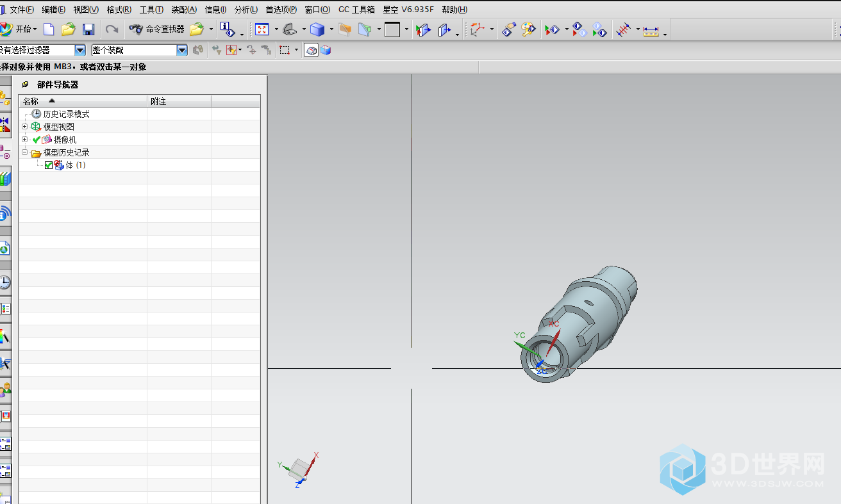Click the redo arrow icon
This screenshot has height=504, width=841.
[x=112, y=29]
